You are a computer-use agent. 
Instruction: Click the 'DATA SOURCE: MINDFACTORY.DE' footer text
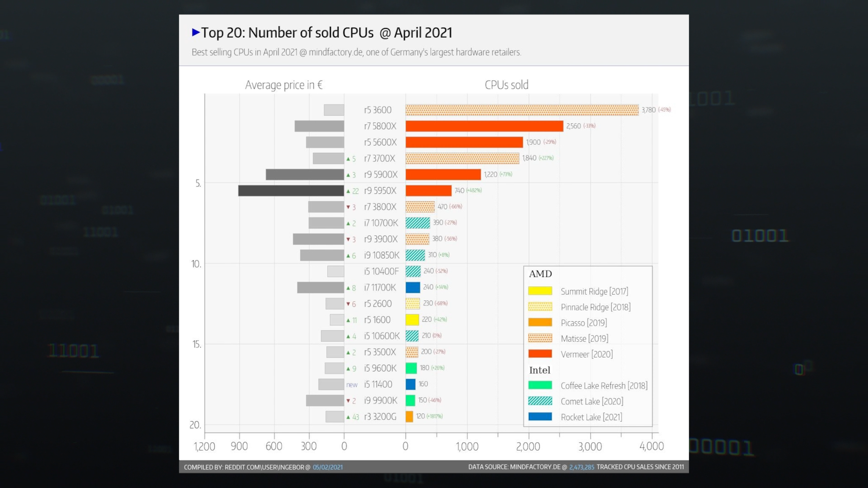pos(514,467)
